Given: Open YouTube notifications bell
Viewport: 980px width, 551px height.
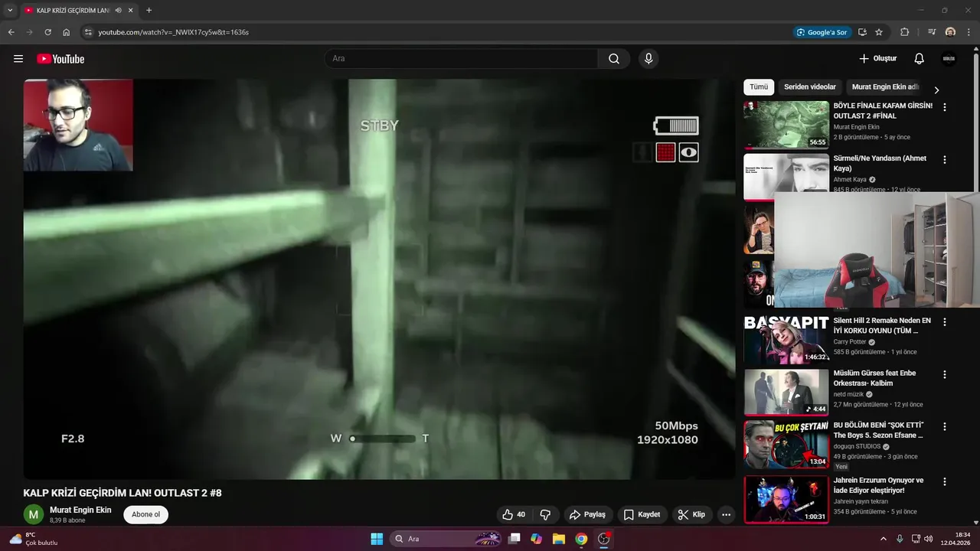Looking at the screenshot, I should click(920, 59).
